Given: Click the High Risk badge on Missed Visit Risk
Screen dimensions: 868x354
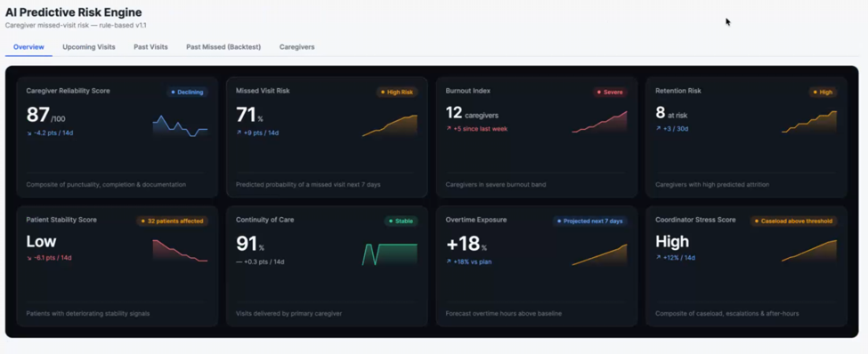Looking at the screenshot, I should (397, 93).
